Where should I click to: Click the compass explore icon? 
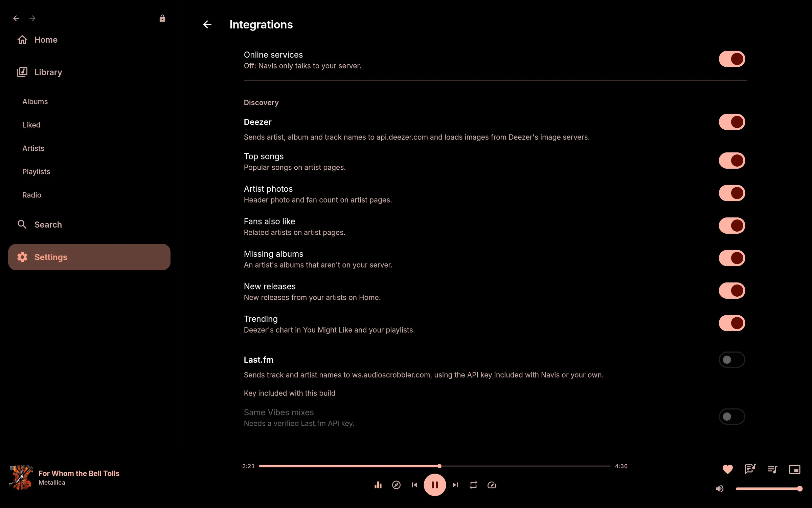396,485
